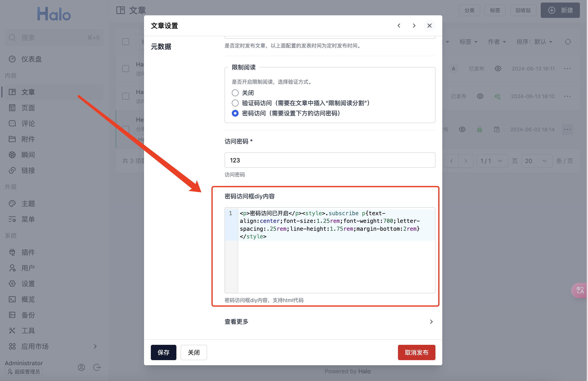
Task: Click the folder icon beside 附件
Action: pos(12,139)
